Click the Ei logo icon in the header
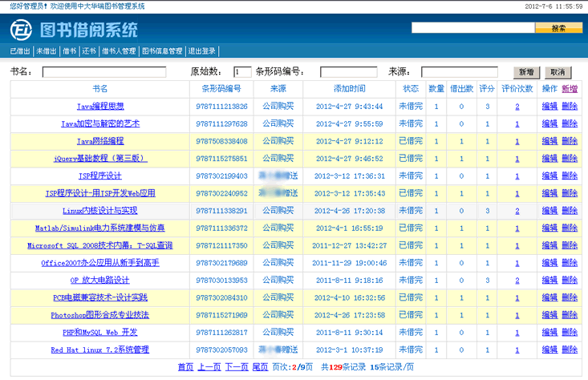Screen dimensions: 588x380 coord(21,30)
